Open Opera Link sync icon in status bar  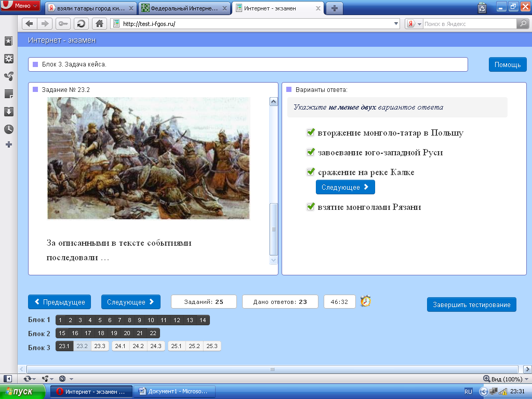(27, 379)
